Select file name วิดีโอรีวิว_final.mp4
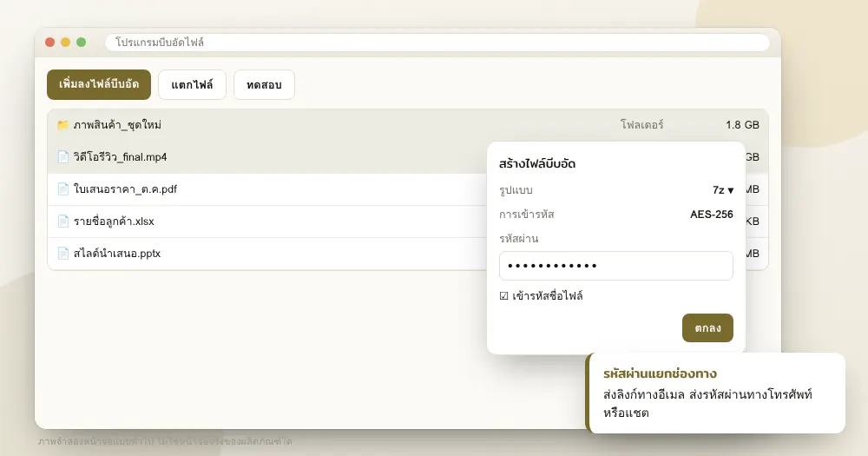The height and width of the screenshot is (456, 868). pos(120,157)
